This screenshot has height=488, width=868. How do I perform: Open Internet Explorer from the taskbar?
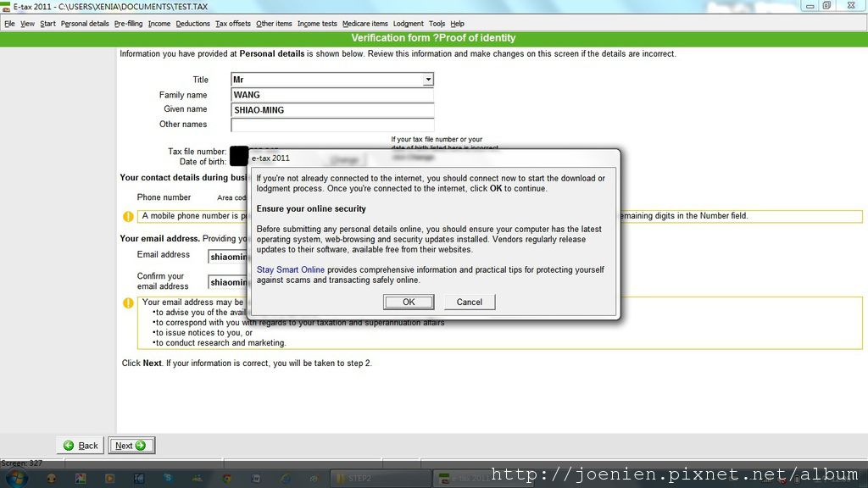tap(285, 479)
